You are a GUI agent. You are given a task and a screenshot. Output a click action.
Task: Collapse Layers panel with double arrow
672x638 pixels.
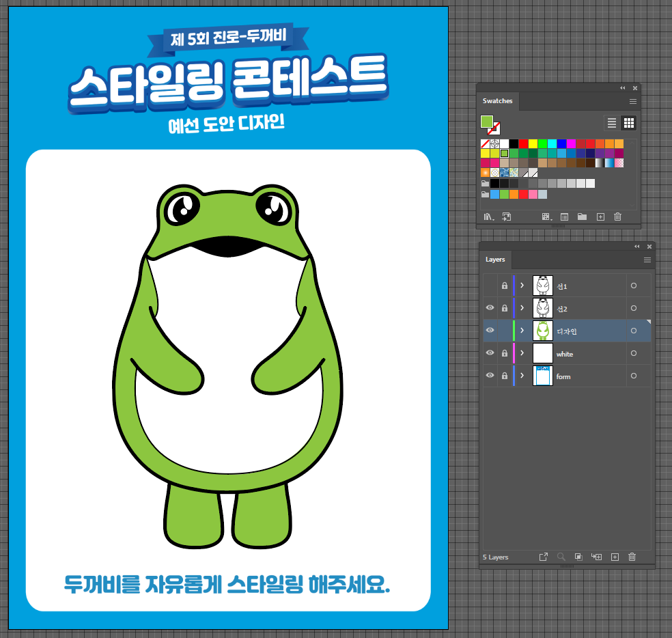[x=637, y=247]
